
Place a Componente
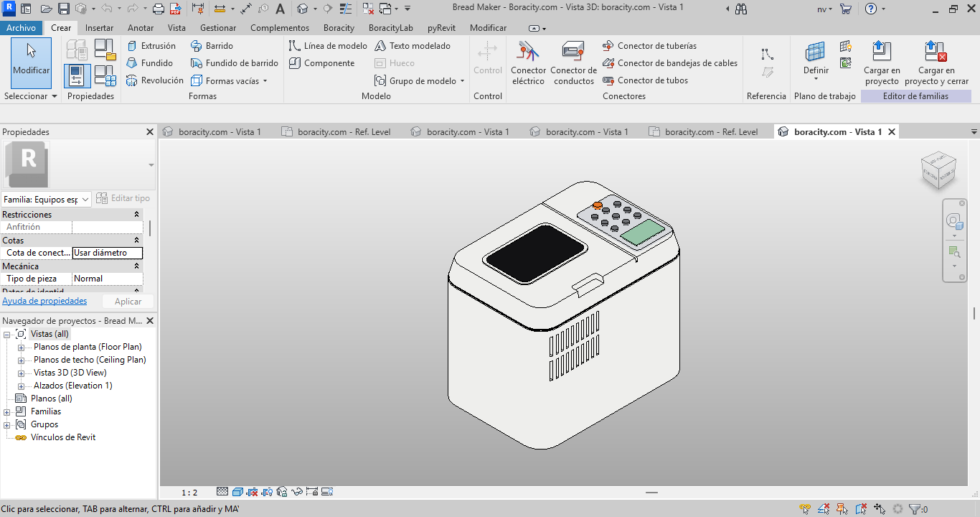[x=321, y=63]
